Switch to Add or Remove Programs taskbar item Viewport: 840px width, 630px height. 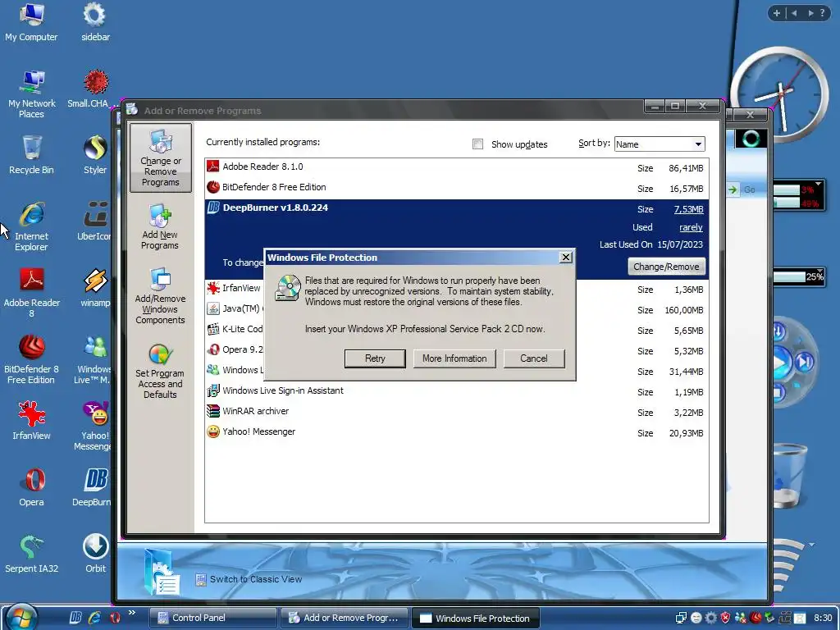pyautogui.click(x=345, y=618)
